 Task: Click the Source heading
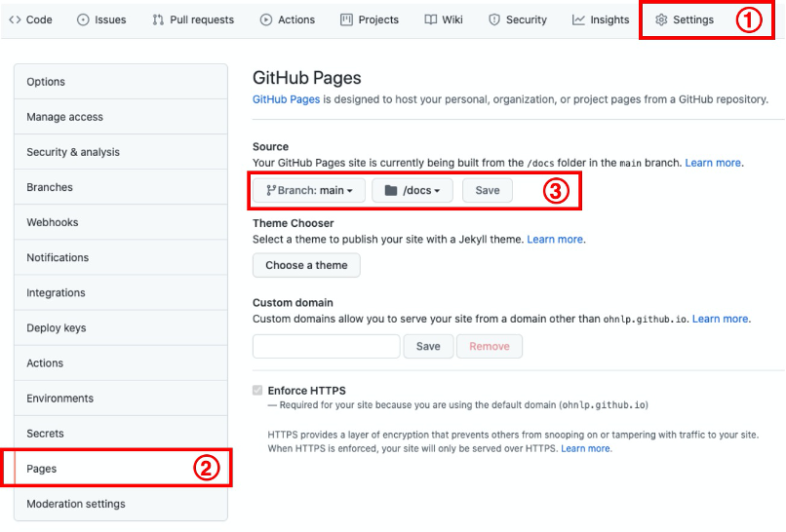tap(271, 147)
